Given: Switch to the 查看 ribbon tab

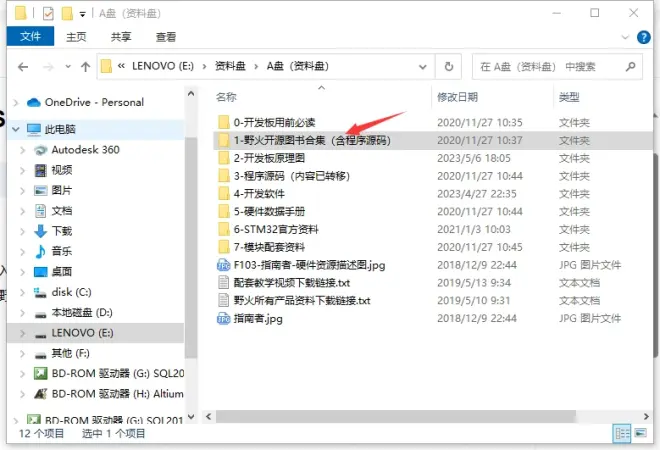Looking at the screenshot, I should click(x=166, y=37).
